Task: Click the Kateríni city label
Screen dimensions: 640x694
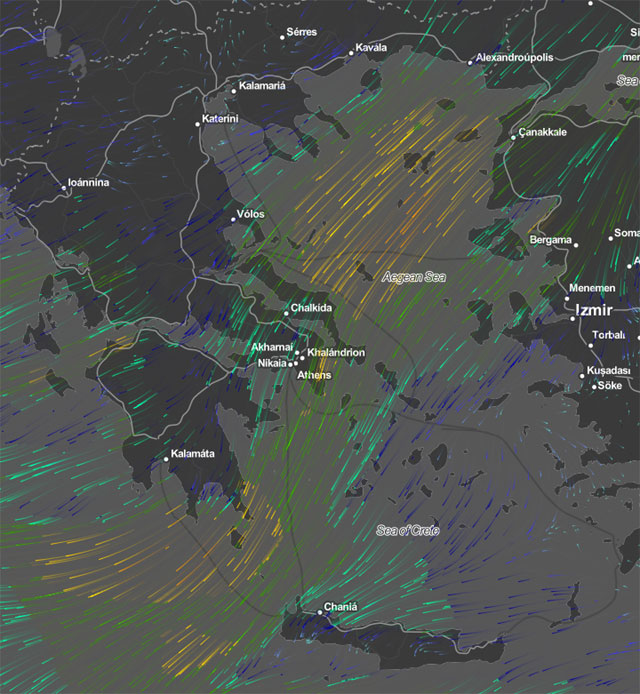Action: point(221,119)
